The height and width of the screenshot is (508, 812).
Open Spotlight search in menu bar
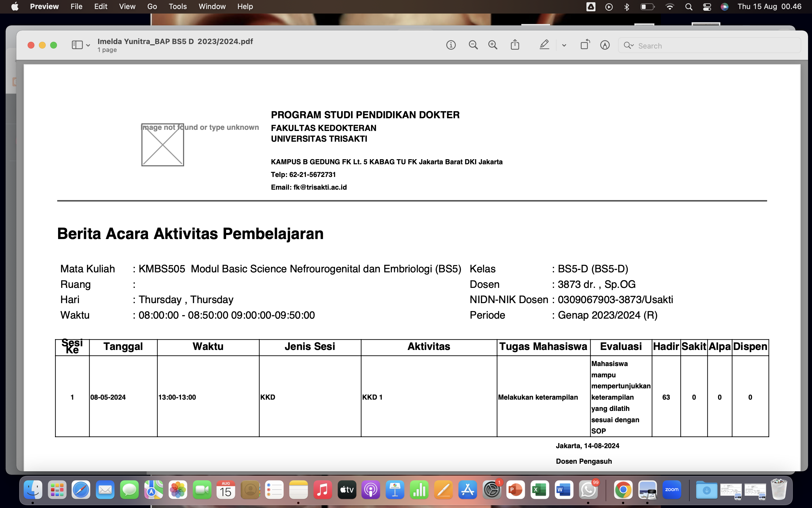[x=689, y=7]
